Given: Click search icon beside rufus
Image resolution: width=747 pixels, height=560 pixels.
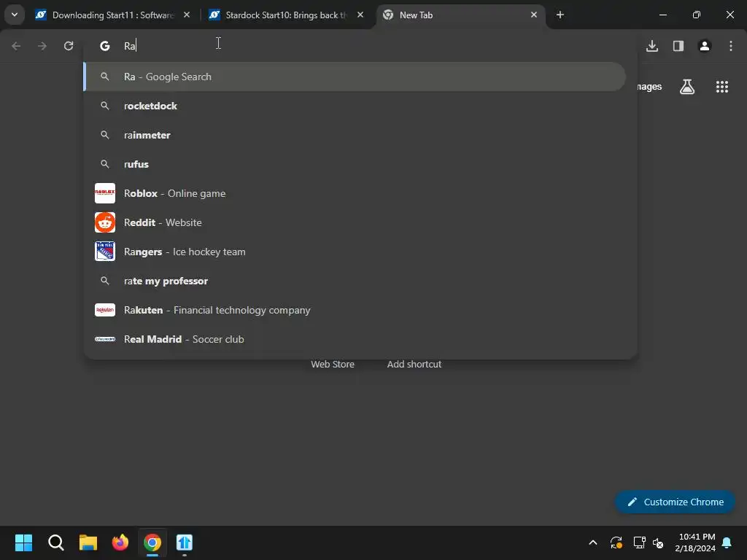Looking at the screenshot, I should pyautogui.click(x=105, y=164).
